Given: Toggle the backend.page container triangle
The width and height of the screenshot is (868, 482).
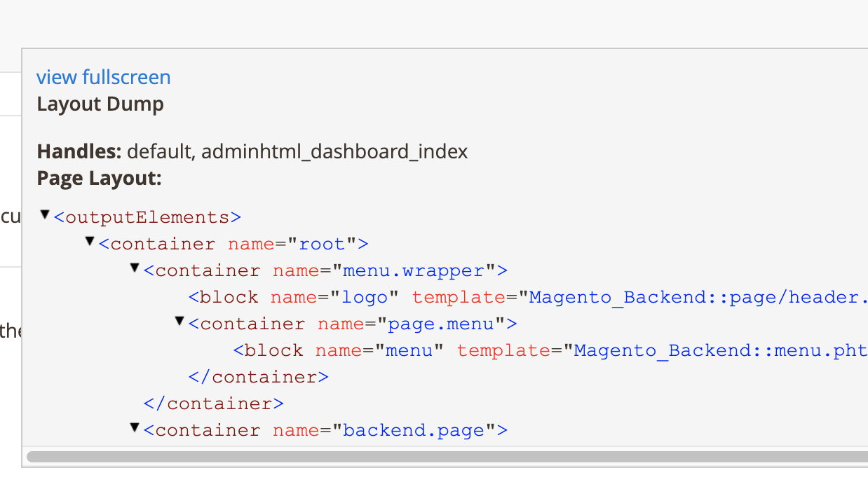Looking at the screenshot, I should click(x=135, y=428).
